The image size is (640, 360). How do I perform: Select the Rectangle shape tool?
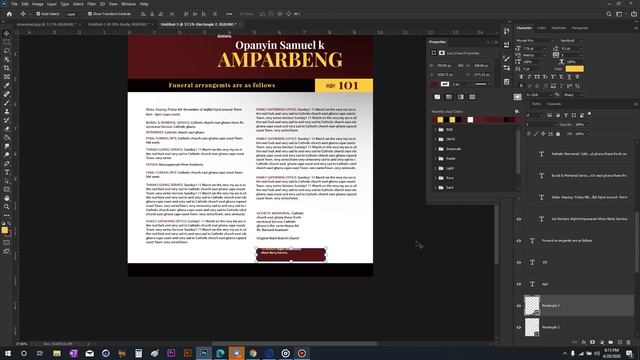point(7,189)
